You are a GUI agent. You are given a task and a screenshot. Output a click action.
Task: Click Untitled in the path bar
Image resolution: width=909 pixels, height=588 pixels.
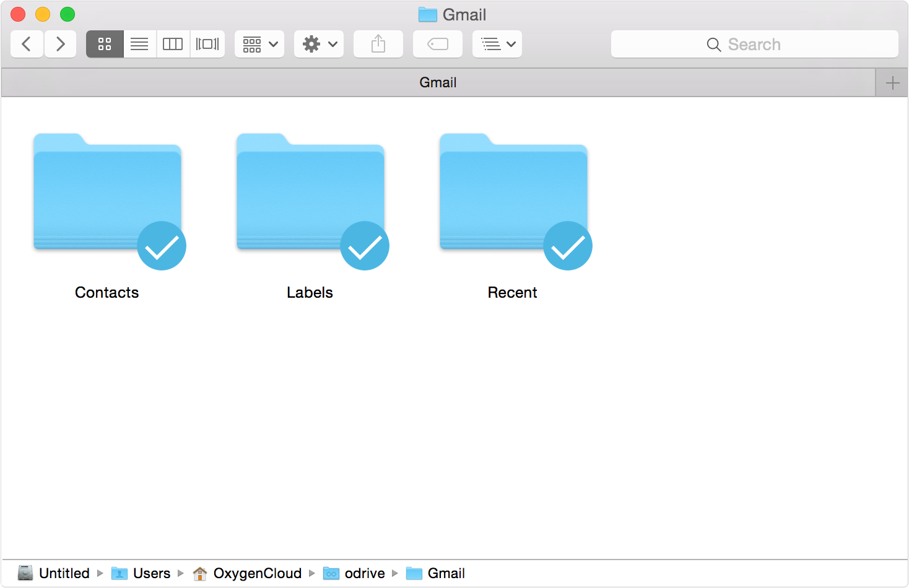[x=53, y=573]
